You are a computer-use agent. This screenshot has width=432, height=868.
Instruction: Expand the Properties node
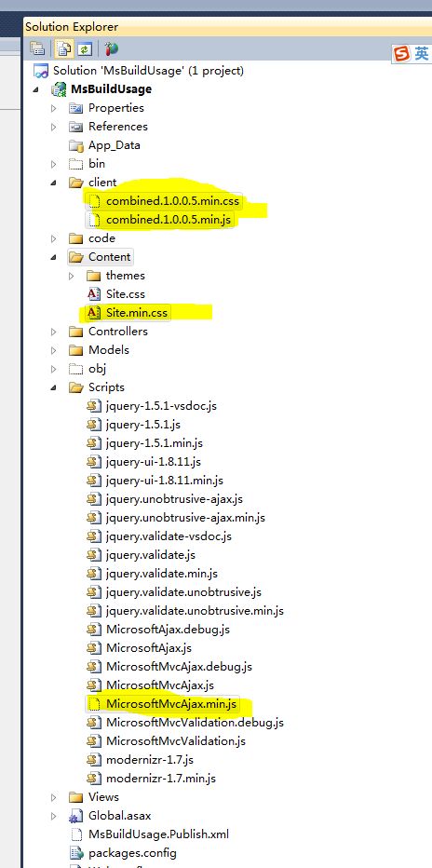54,108
